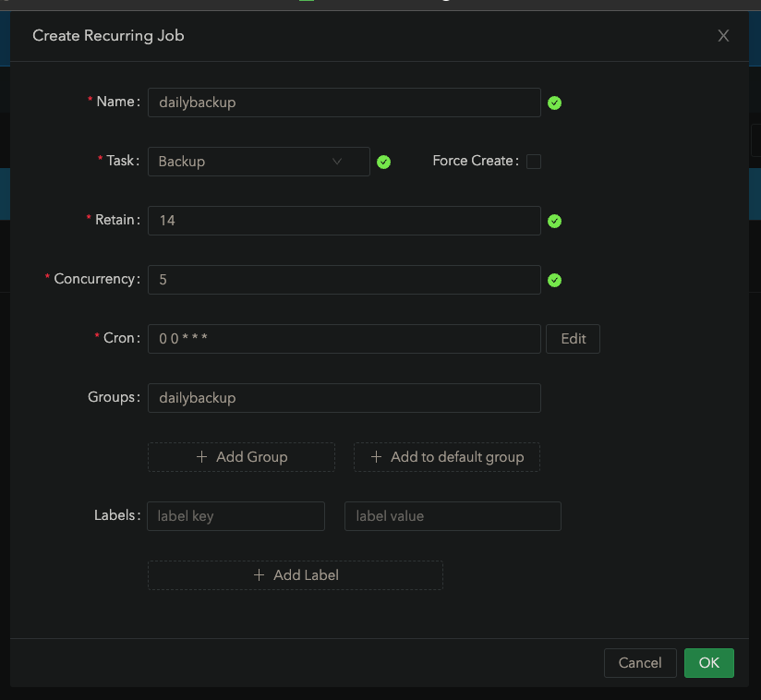Click the Cron expression input field
Screen dimensions: 761x700
click(x=344, y=339)
